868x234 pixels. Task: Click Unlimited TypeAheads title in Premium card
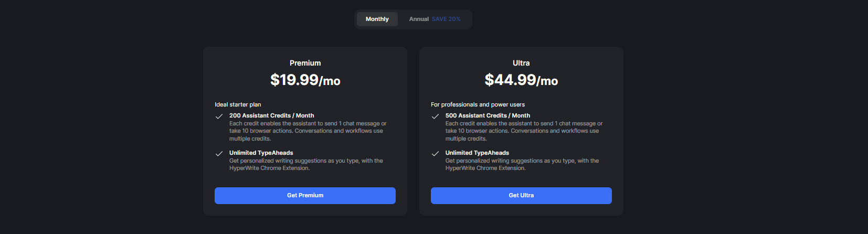[x=261, y=153]
